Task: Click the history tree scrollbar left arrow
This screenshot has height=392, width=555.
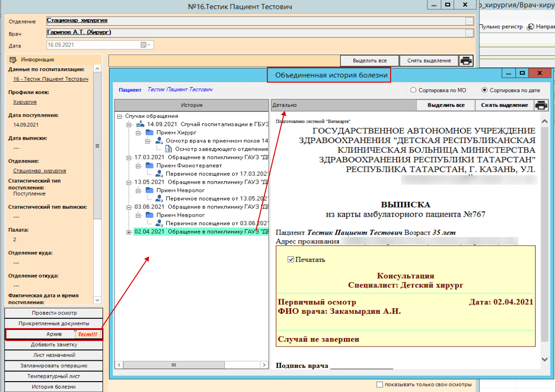Action: pos(119,365)
